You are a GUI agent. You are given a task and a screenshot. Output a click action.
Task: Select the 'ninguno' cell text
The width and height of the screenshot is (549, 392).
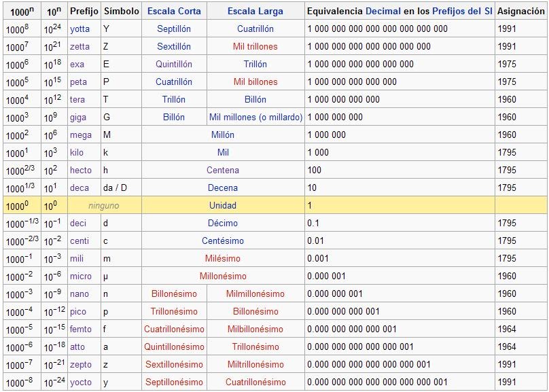pos(104,206)
